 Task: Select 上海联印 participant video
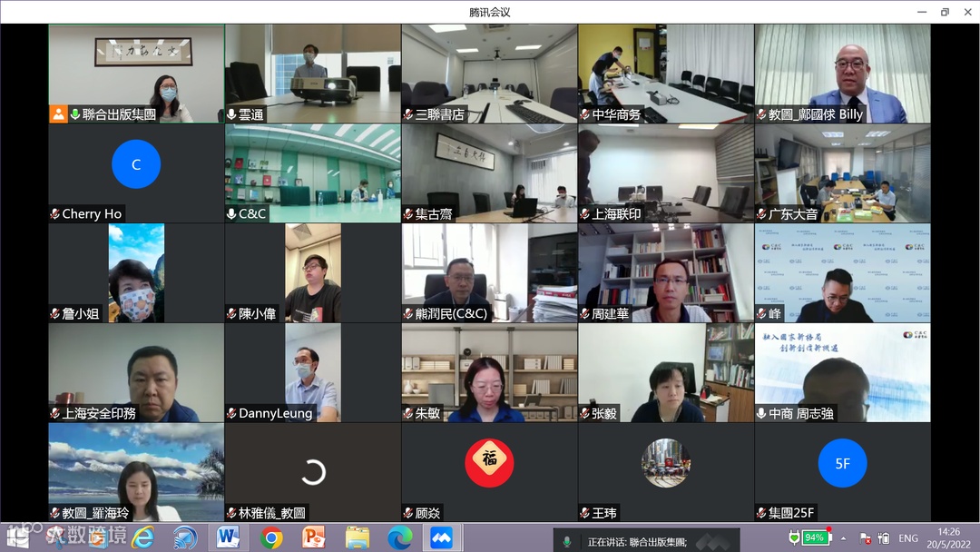click(x=666, y=173)
